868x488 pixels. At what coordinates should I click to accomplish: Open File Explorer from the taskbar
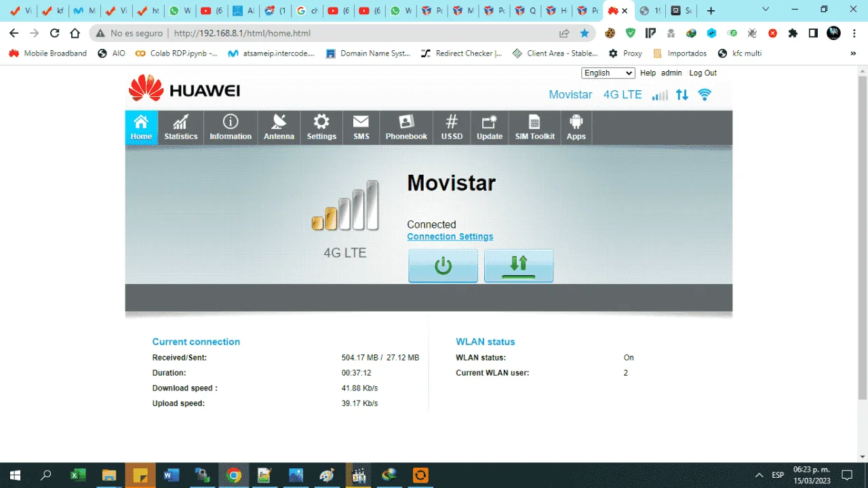pyautogui.click(x=108, y=475)
